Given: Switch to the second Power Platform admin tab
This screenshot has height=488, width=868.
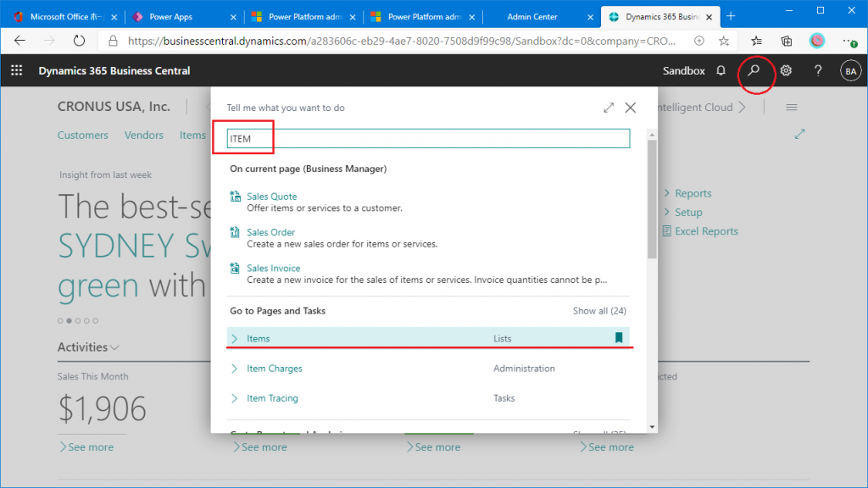Looking at the screenshot, I should (x=422, y=17).
